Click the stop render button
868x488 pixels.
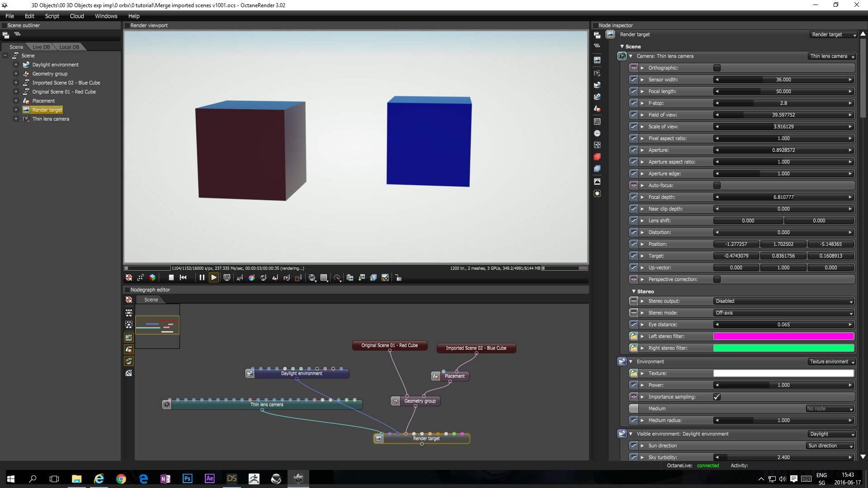point(171,278)
